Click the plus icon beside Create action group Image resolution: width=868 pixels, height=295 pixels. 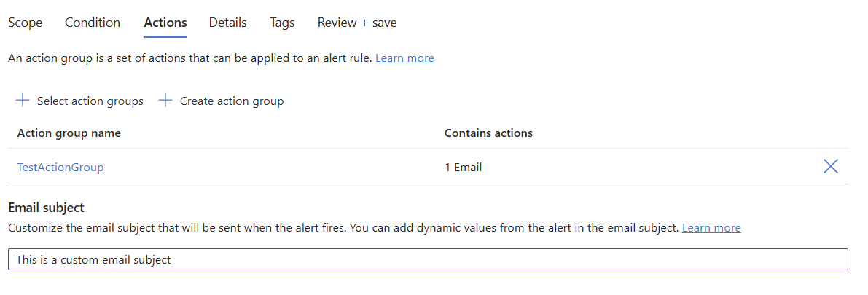coord(165,101)
